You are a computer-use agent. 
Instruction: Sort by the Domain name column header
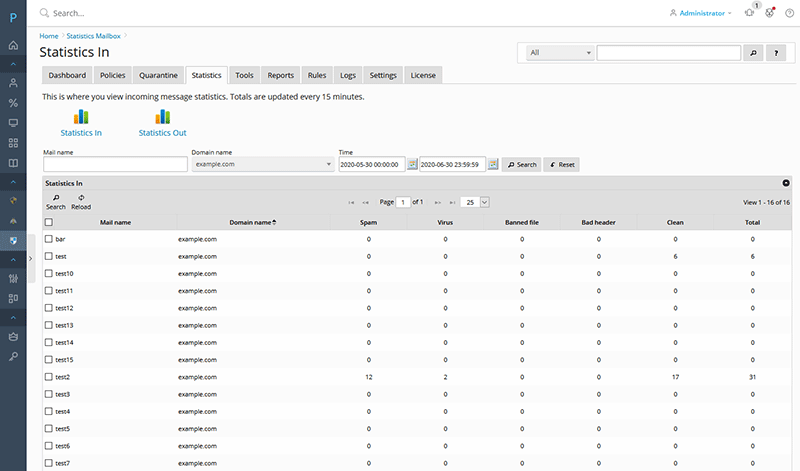253,222
